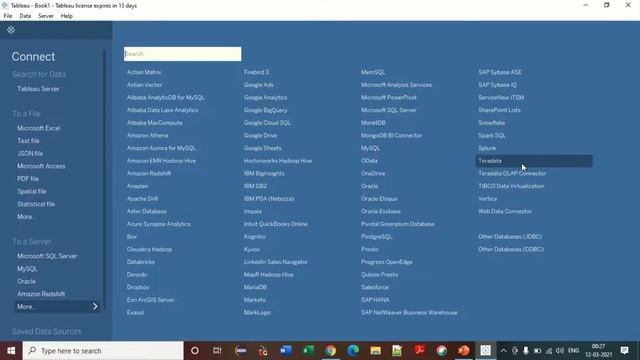This screenshot has height=360, width=640.
Task: Open File Explorer from the taskbar
Action: coord(376,351)
